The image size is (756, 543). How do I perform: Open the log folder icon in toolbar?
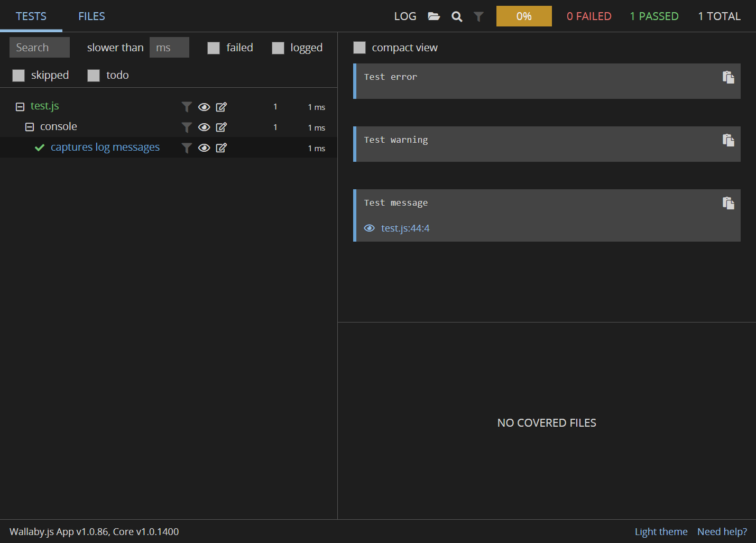point(434,16)
